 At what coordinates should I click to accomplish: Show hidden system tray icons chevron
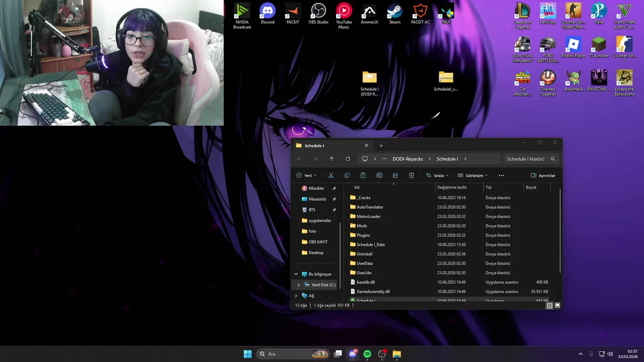click(x=580, y=354)
